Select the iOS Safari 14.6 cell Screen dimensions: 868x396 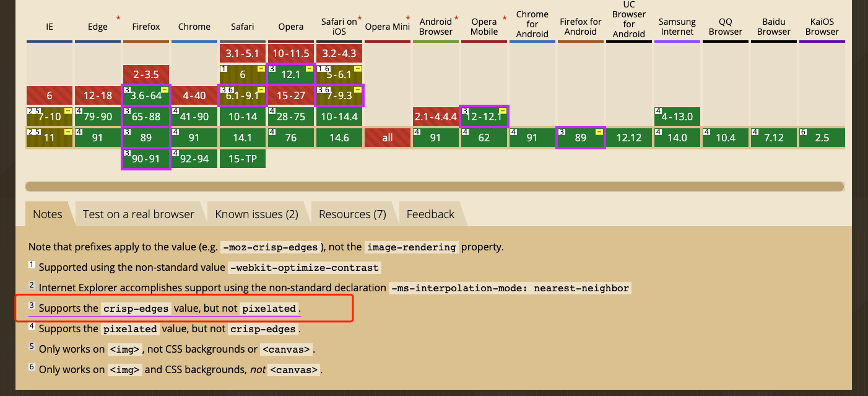(339, 138)
